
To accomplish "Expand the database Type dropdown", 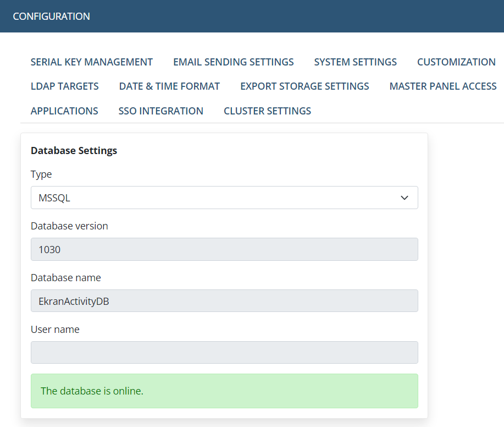I will pyautogui.click(x=224, y=198).
